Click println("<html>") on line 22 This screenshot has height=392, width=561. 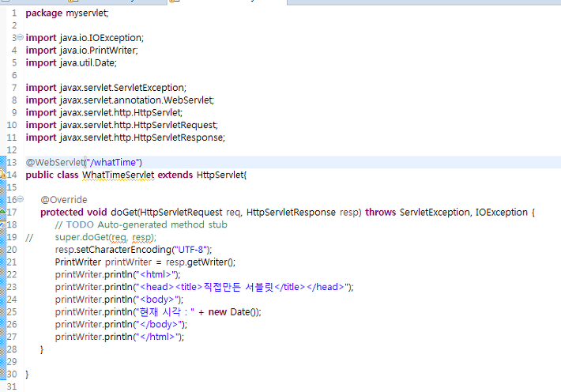tap(118, 274)
